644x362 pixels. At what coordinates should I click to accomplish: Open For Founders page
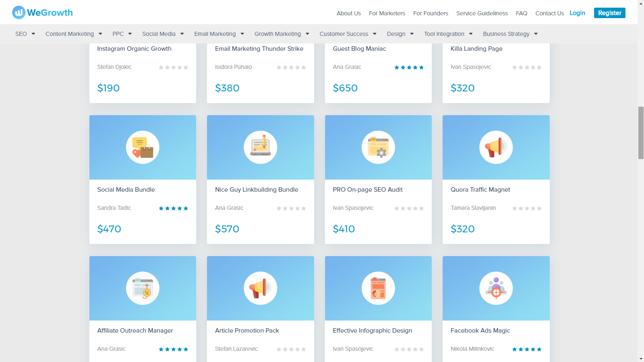click(x=431, y=13)
